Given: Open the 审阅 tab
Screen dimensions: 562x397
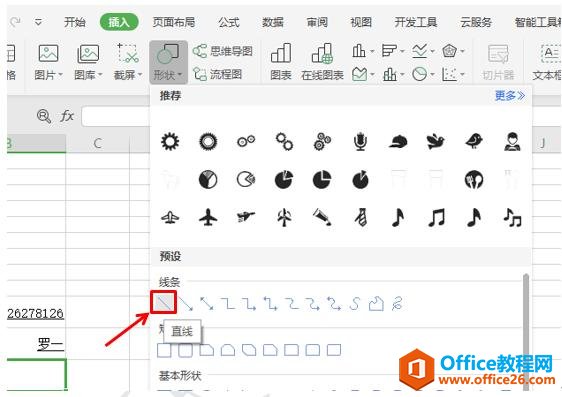Looking at the screenshot, I should (x=317, y=22).
